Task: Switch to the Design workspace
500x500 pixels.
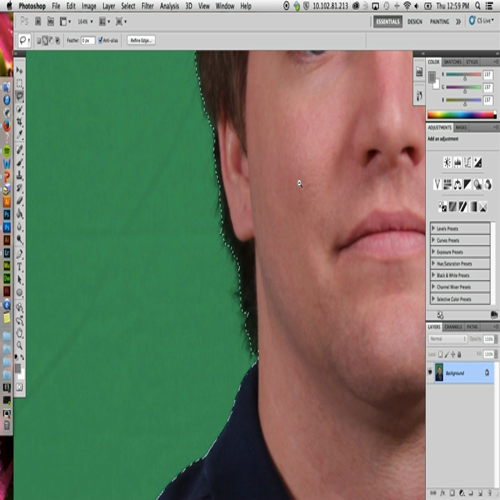Action: (x=415, y=22)
